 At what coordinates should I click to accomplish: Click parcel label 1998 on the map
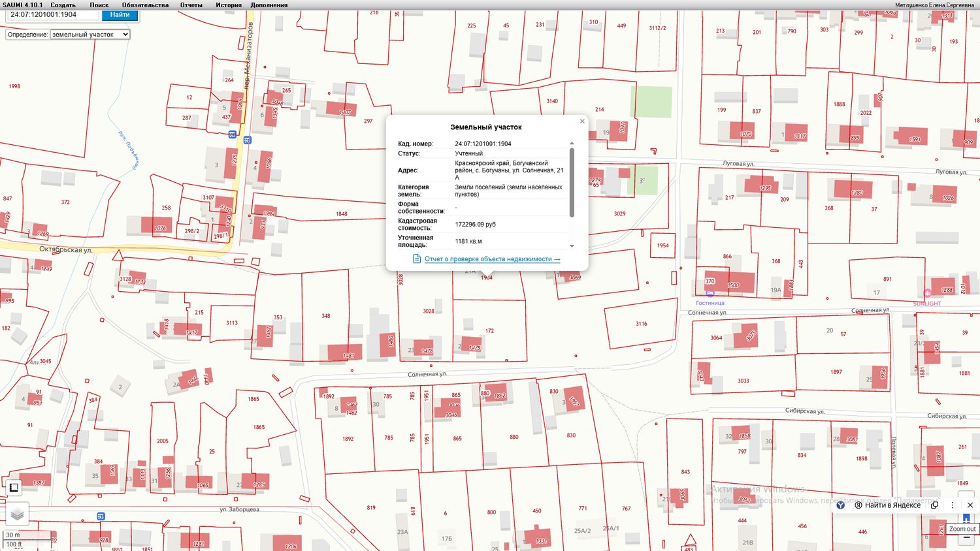tap(14, 86)
